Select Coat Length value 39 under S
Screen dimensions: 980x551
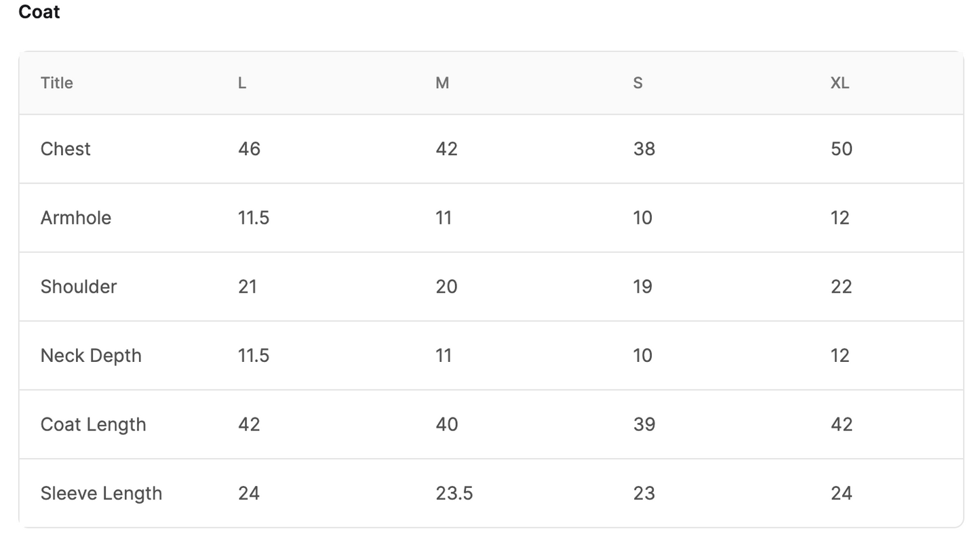(x=644, y=424)
